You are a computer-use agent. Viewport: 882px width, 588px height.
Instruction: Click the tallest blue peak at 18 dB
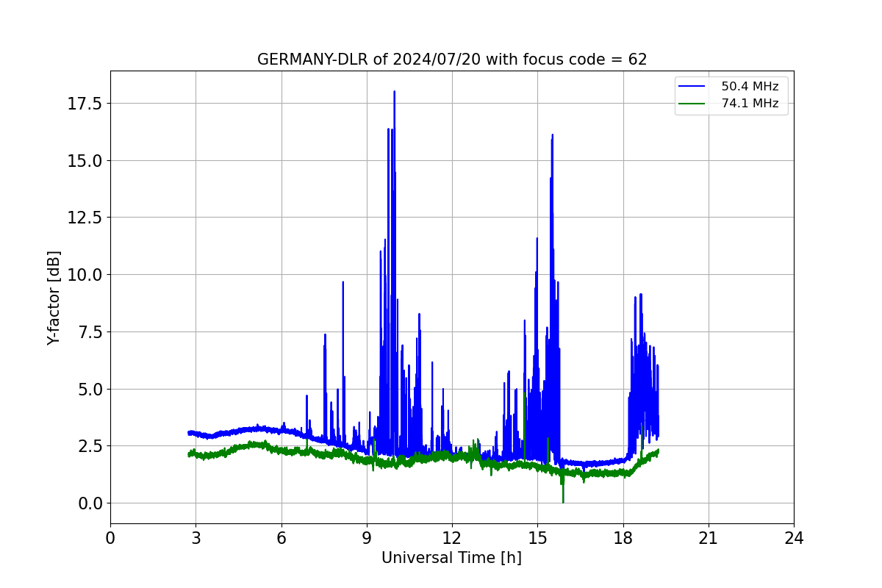click(394, 93)
